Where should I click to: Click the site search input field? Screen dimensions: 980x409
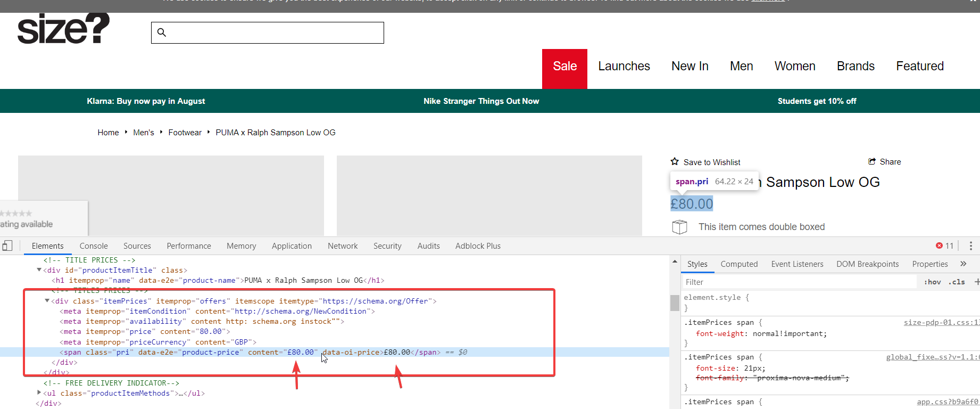click(x=268, y=32)
